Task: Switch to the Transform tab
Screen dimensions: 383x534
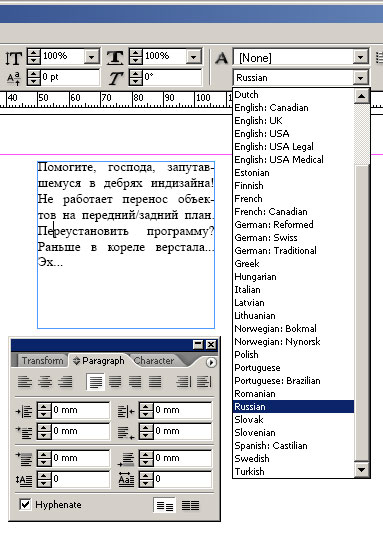Action: pyautogui.click(x=43, y=361)
